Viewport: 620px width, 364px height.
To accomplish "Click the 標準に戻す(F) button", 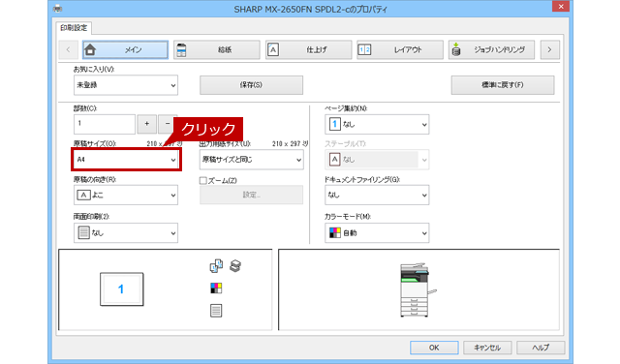I will [x=503, y=85].
